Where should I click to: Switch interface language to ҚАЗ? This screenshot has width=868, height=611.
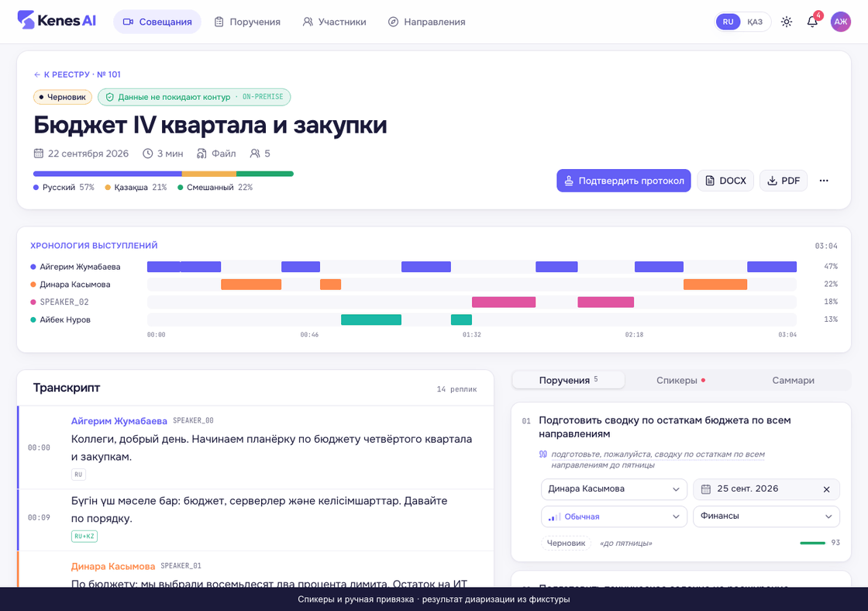coord(755,22)
